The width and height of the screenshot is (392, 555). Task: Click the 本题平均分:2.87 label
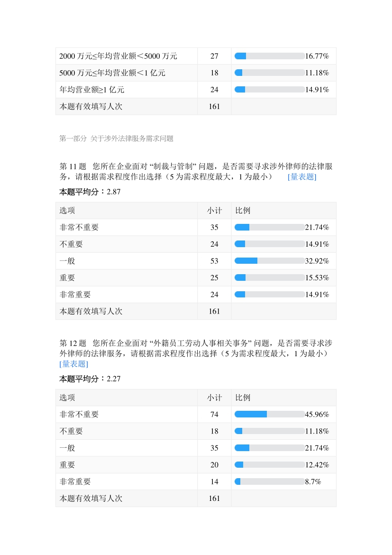coord(89,192)
